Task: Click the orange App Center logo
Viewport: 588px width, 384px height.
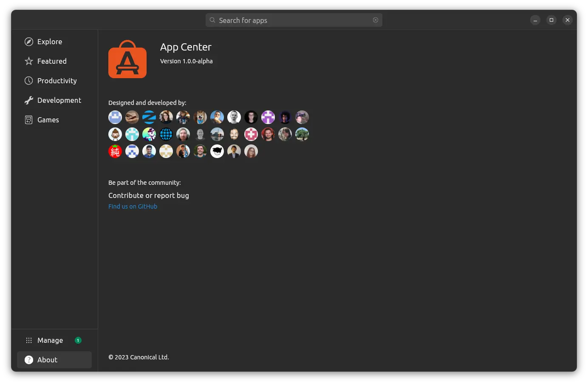Action: (127, 59)
